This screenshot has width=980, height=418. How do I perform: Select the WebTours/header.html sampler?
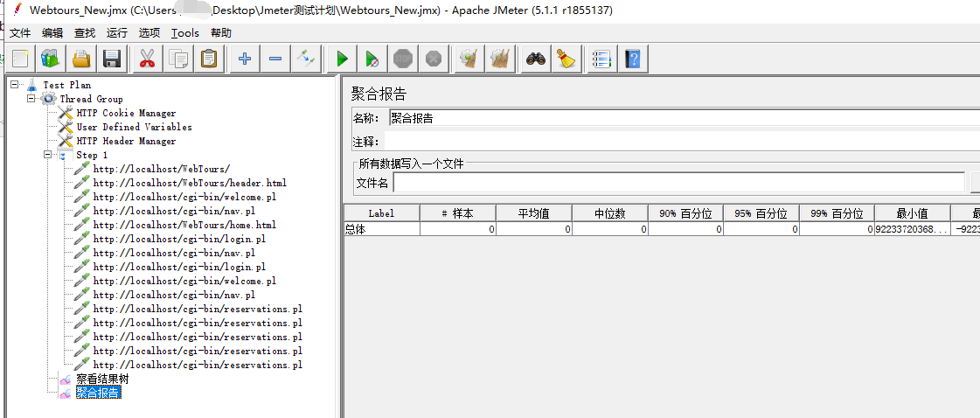(x=190, y=183)
